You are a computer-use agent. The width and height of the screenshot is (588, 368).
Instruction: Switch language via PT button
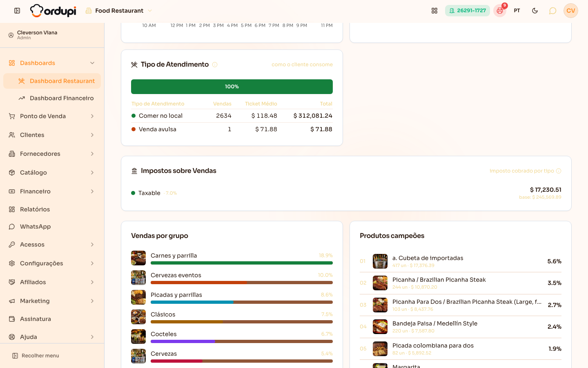tap(517, 11)
